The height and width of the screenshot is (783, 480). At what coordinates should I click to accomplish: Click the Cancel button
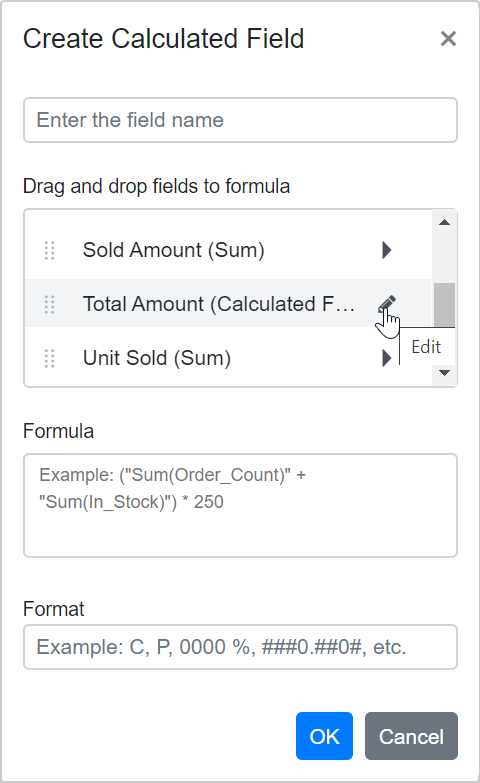(411, 736)
